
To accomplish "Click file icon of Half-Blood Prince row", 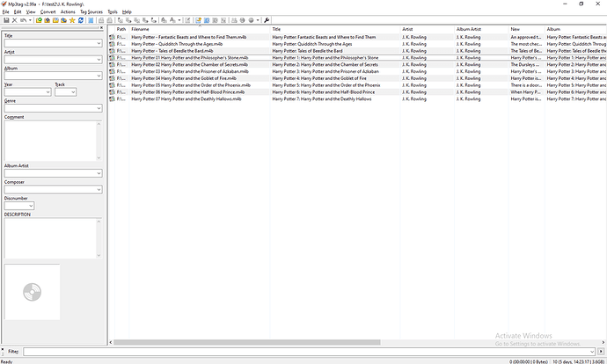I will click(112, 92).
